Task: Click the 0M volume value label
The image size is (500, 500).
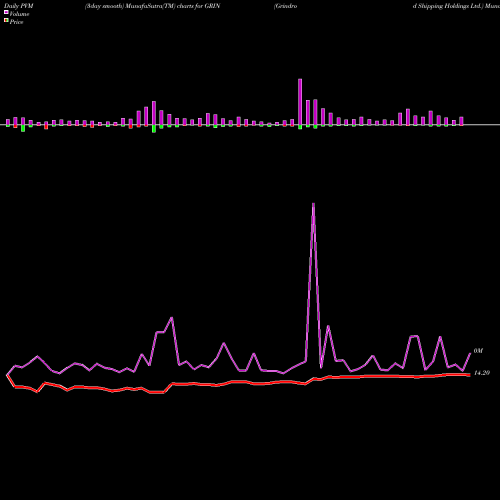Action: point(478,351)
